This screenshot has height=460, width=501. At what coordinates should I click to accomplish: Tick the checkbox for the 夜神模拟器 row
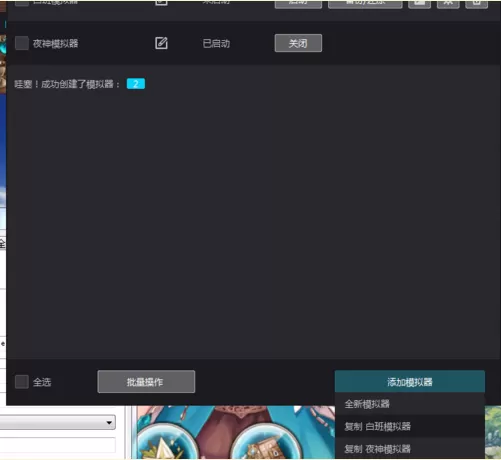pyautogui.click(x=22, y=43)
